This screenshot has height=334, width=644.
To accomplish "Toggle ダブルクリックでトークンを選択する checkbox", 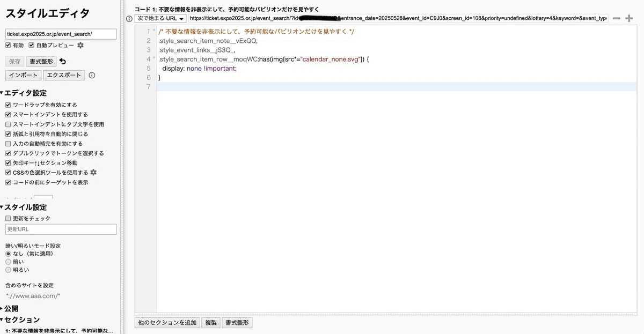I will point(8,153).
